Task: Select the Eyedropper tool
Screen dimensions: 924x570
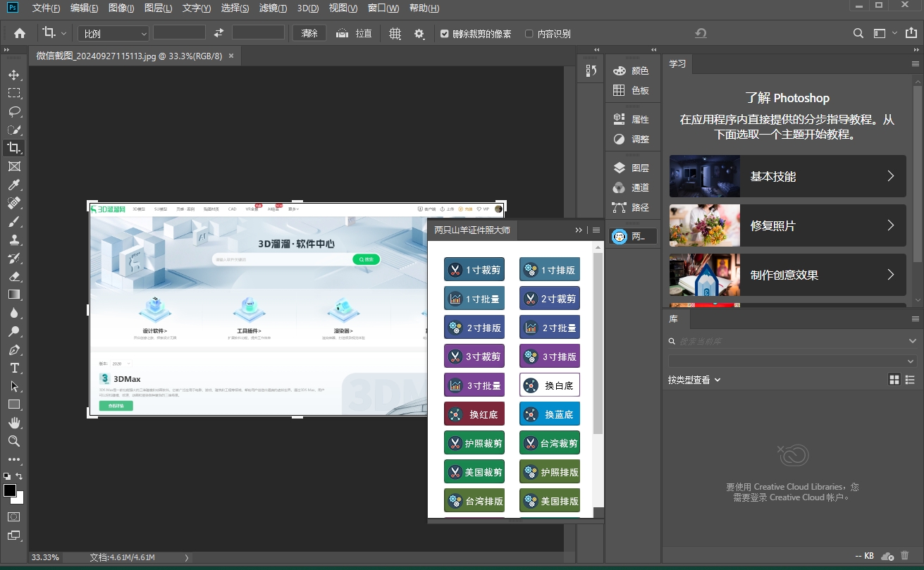Action: click(14, 185)
